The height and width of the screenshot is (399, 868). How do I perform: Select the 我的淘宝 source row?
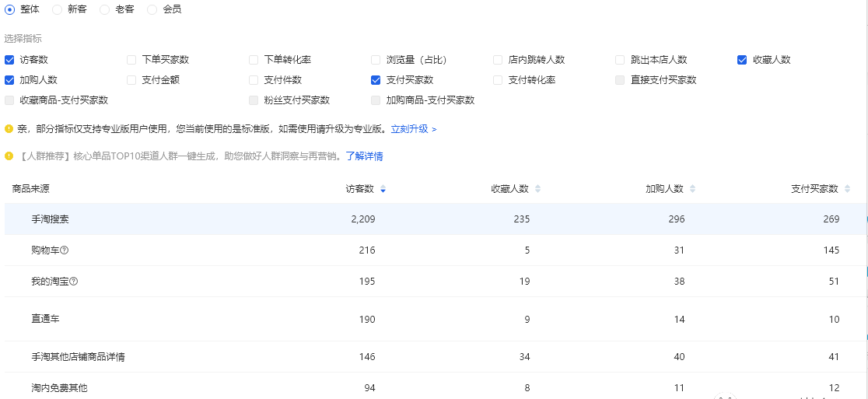pos(434,281)
